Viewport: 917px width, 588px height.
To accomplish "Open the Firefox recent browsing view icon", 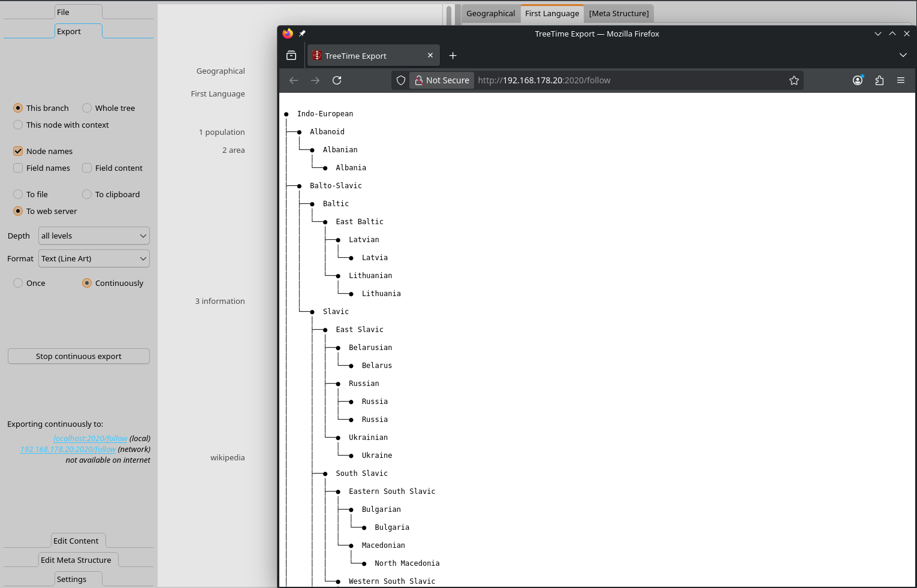I will coord(291,56).
